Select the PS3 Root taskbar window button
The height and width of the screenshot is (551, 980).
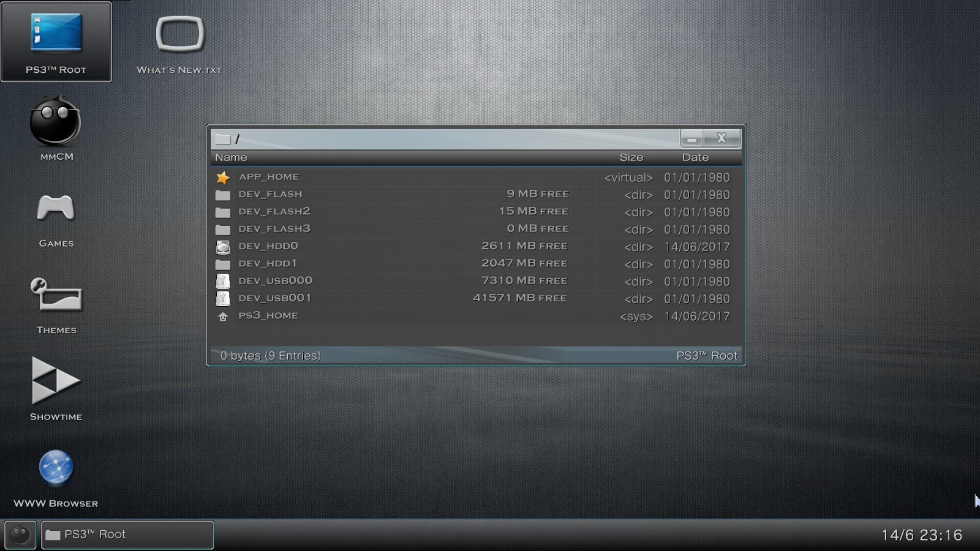(127, 535)
